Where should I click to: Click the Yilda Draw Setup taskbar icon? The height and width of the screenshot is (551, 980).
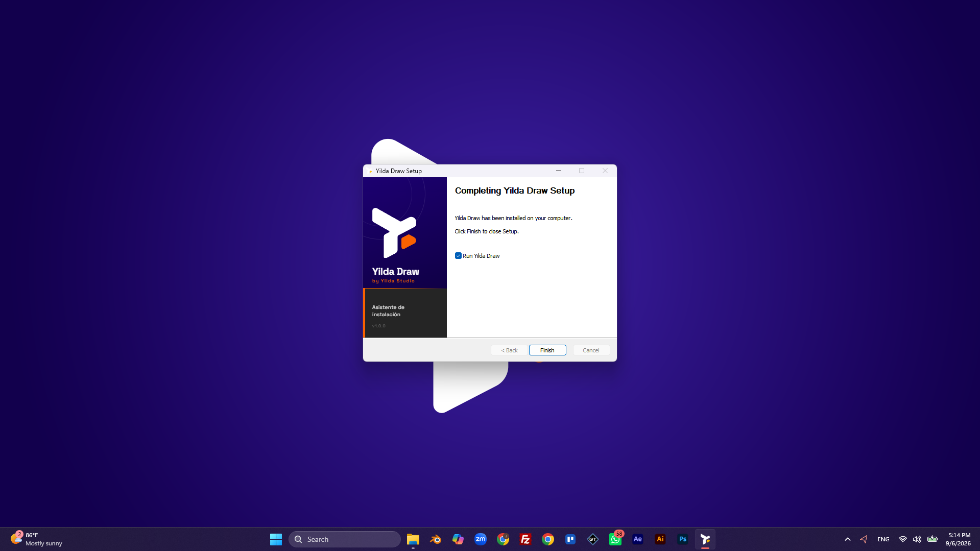click(705, 539)
